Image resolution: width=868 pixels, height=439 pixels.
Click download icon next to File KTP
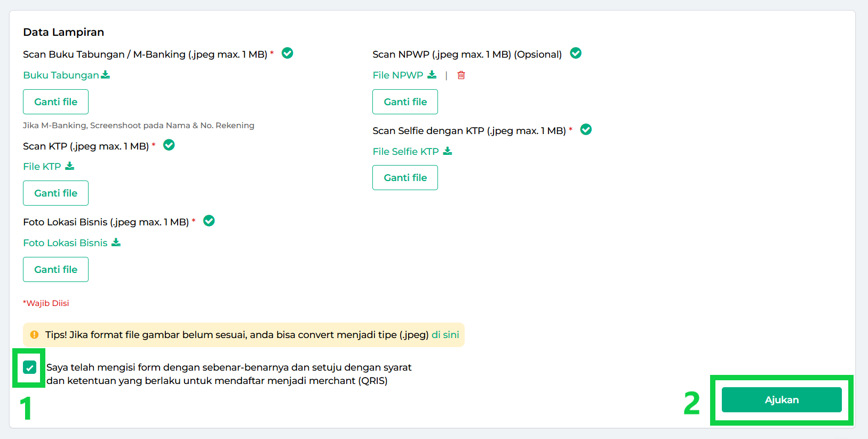pyautogui.click(x=70, y=166)
